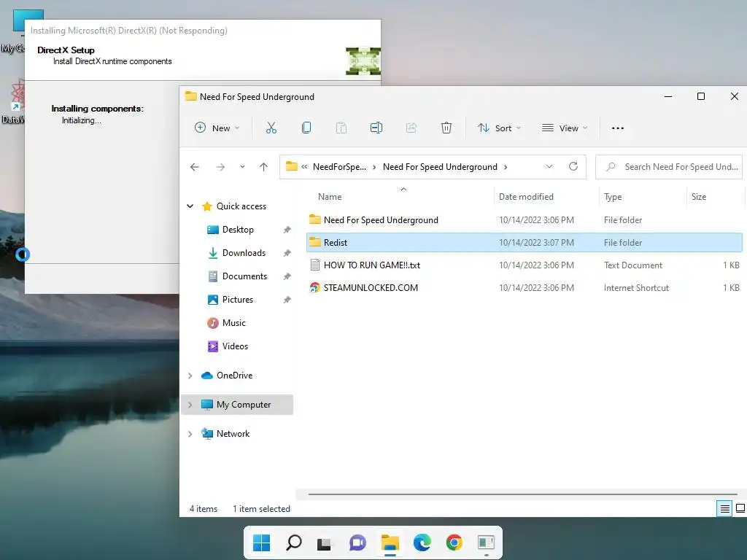
Task: Open taskbar Search magnifier
Action: pos(293,542)
